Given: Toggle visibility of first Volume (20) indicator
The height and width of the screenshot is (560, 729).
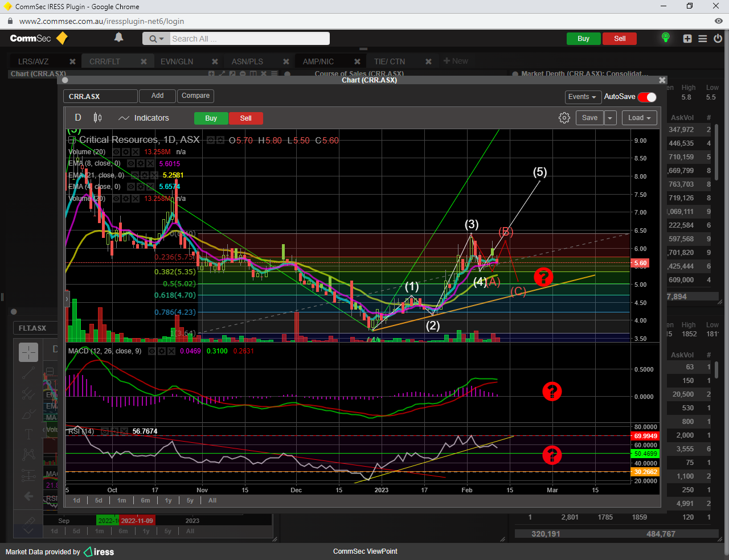Looking at the screenshot, I should click(x=116, y=152).
